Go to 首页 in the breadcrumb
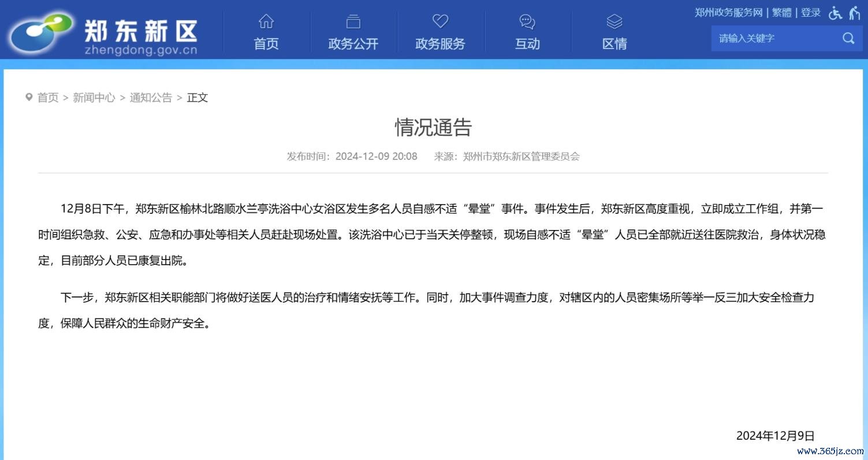This screenshot has height=460, width=868. pos(48,98)
